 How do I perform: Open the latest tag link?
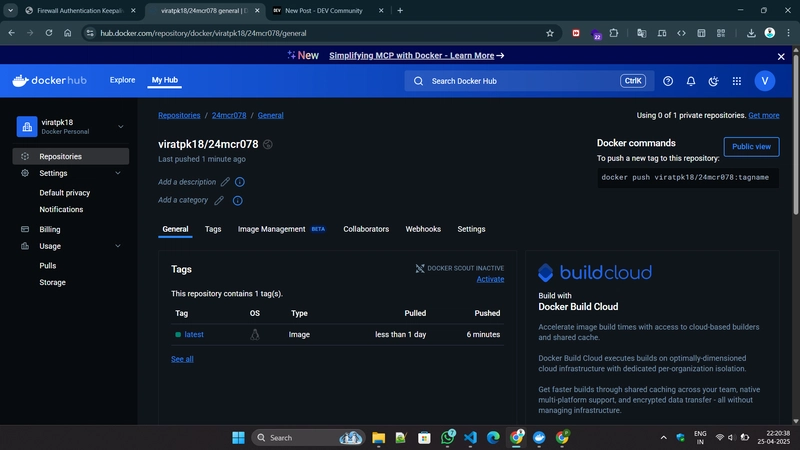(x=194, y=335)
